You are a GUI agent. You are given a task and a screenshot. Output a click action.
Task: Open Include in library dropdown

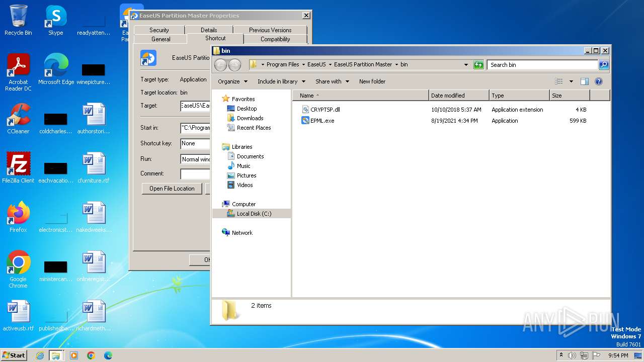281,81
